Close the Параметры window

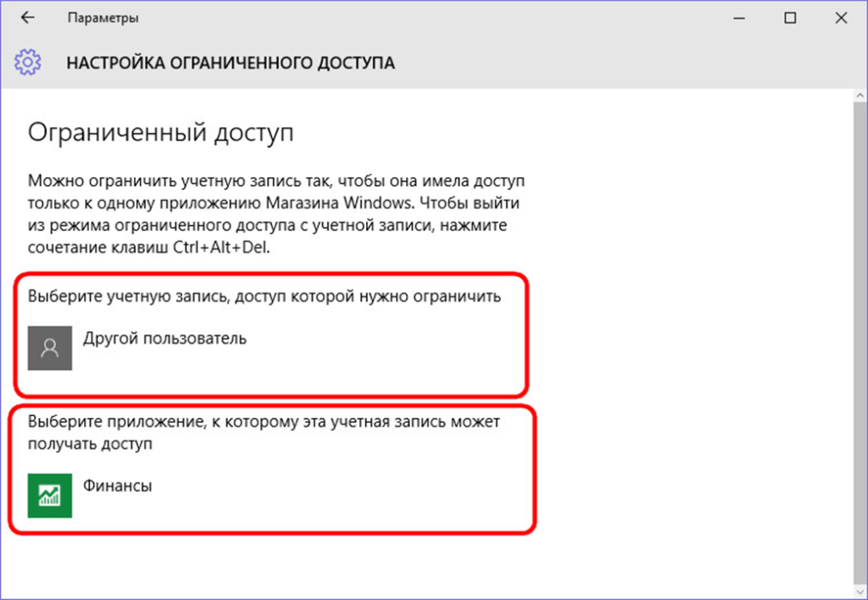click(x=840, y=18)
